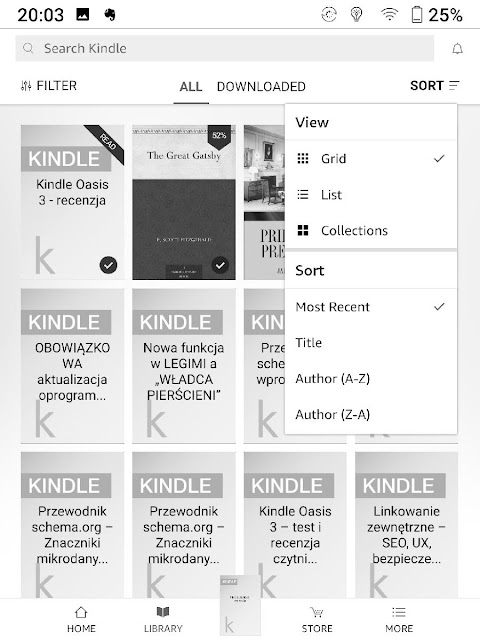
Task: Select Grid view option
Action: coord(371,158)
